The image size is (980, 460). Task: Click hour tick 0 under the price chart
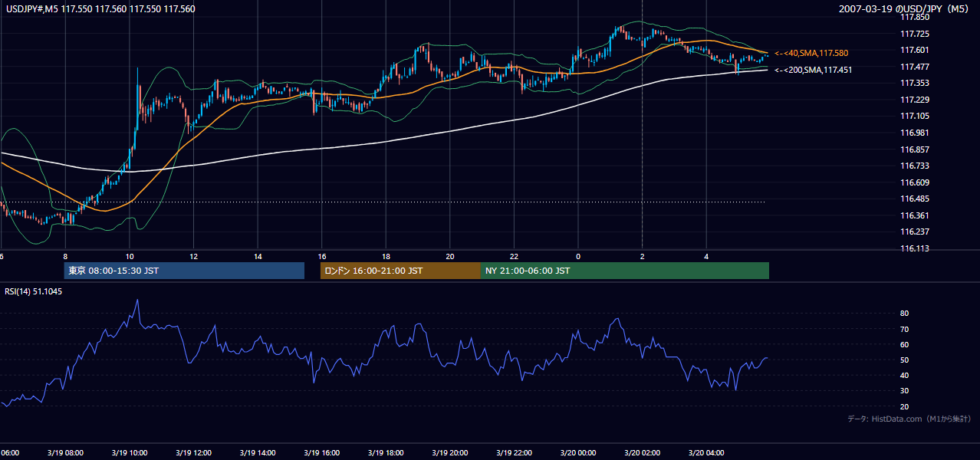[x=578, y=256]
